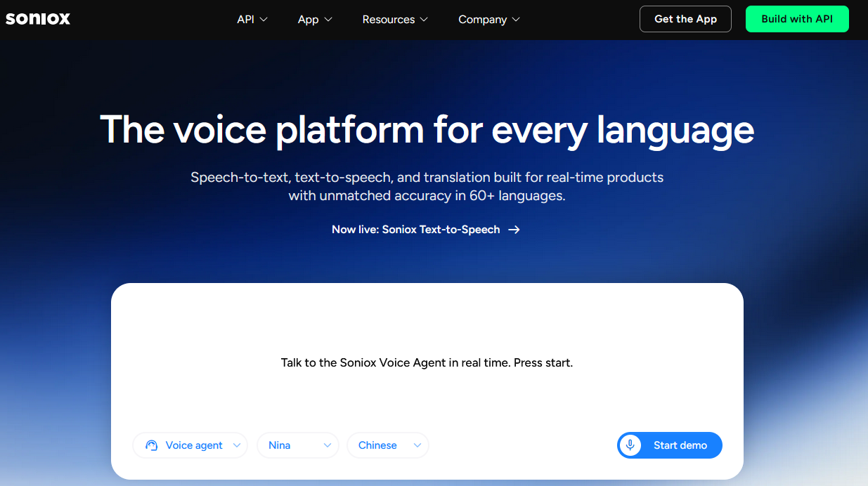Click the subtitle text mentioning 60+ languages
Viewport: 868px width, 486px height.
[427, 187]
